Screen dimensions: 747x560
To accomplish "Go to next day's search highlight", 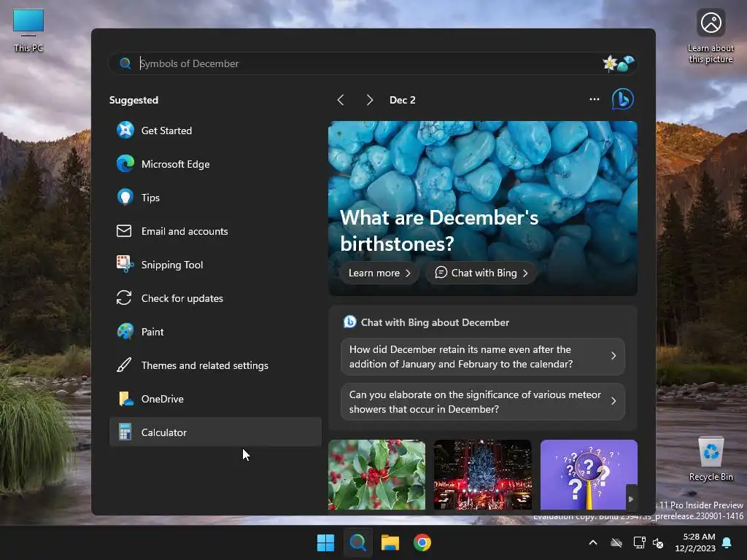I will tap(369, 100).
